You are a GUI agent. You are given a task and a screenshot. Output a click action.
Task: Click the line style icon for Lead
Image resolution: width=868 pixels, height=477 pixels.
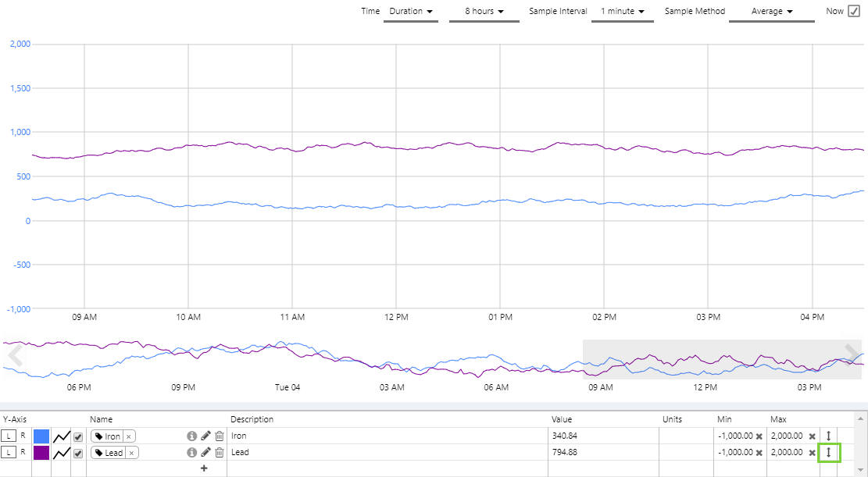click(62, 453)
